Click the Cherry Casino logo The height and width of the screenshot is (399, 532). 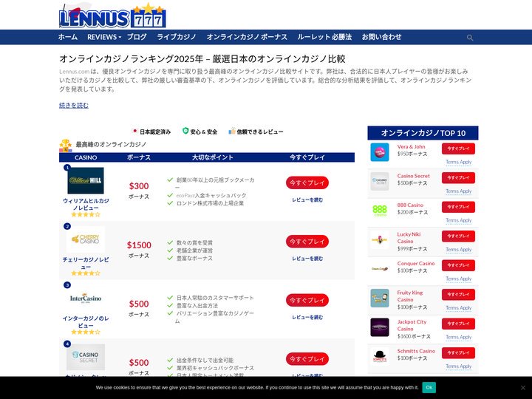pos(86,239)
